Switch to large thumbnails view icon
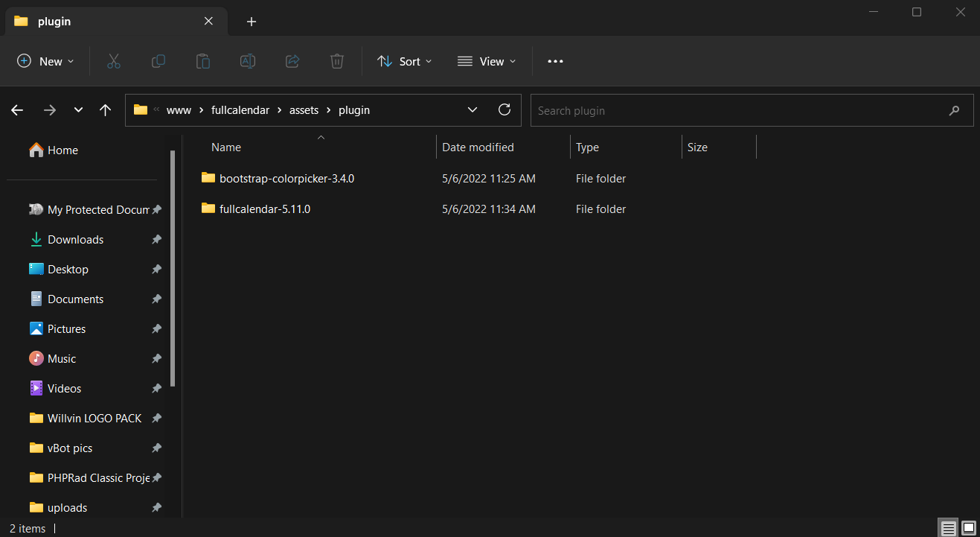Image resolution: width=980 pixels, height=537 pixels. coord(968,528)
